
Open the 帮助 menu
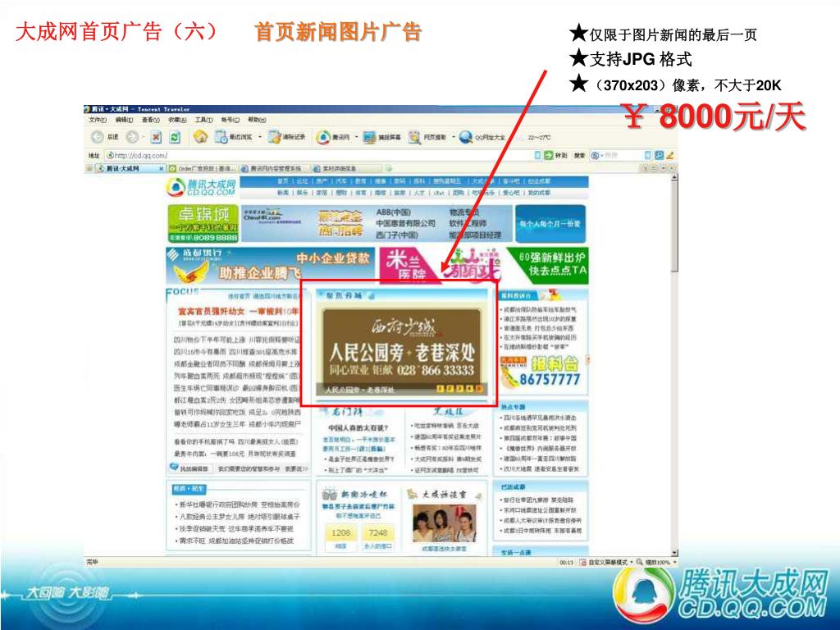click(257, 120)
